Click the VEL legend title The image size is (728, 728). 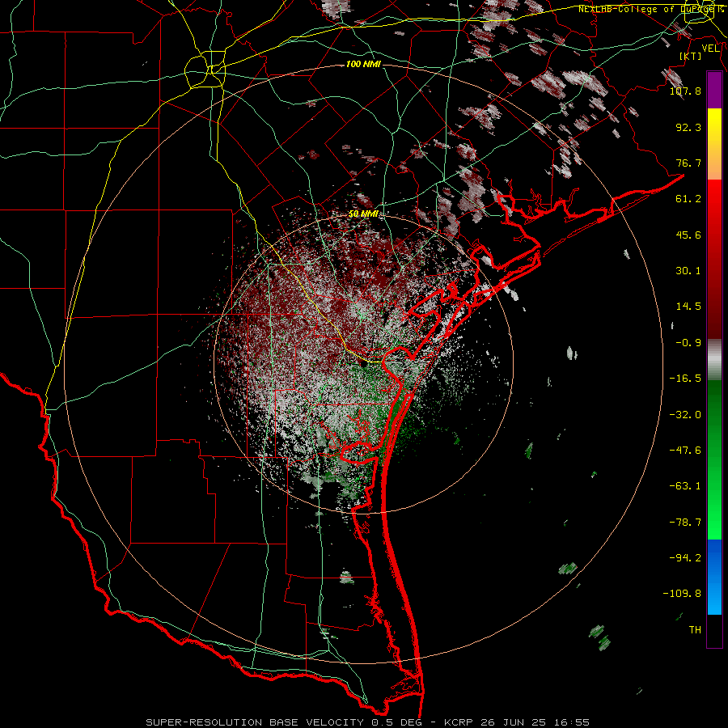710,49
